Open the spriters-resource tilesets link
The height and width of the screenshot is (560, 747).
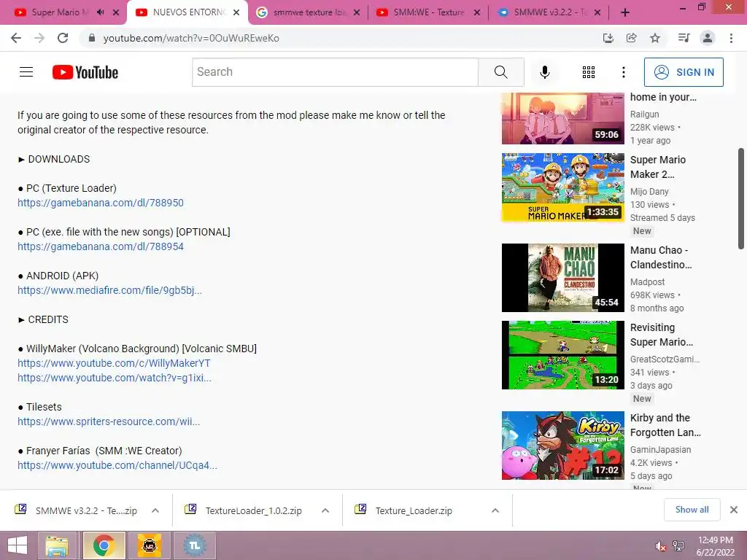(x=109, y=421)
